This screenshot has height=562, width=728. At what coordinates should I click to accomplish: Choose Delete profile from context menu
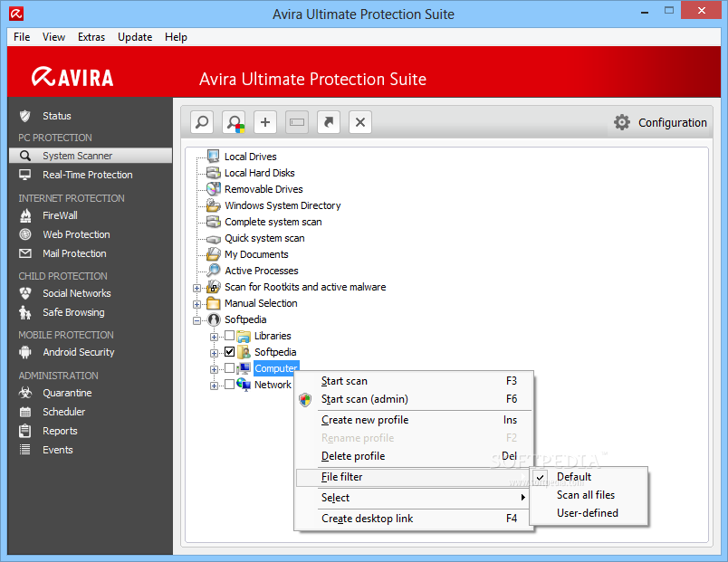(x=414, y=456)
